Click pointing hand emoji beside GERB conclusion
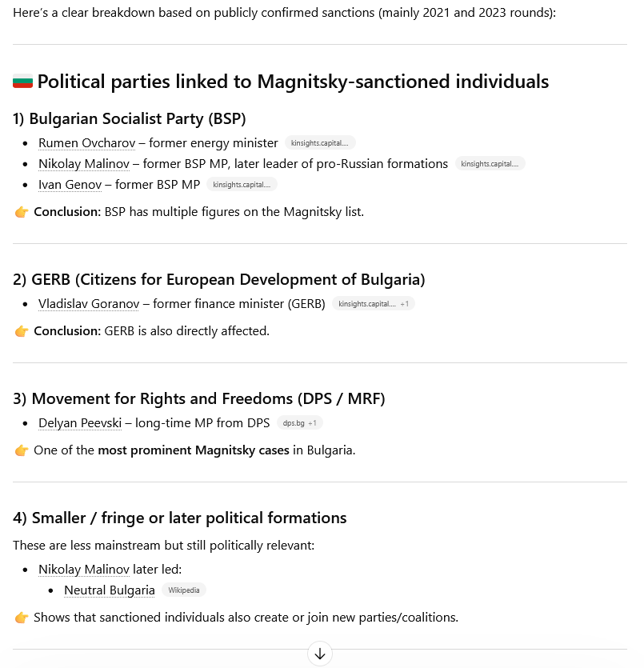644x668 pixels. [22, 331]
